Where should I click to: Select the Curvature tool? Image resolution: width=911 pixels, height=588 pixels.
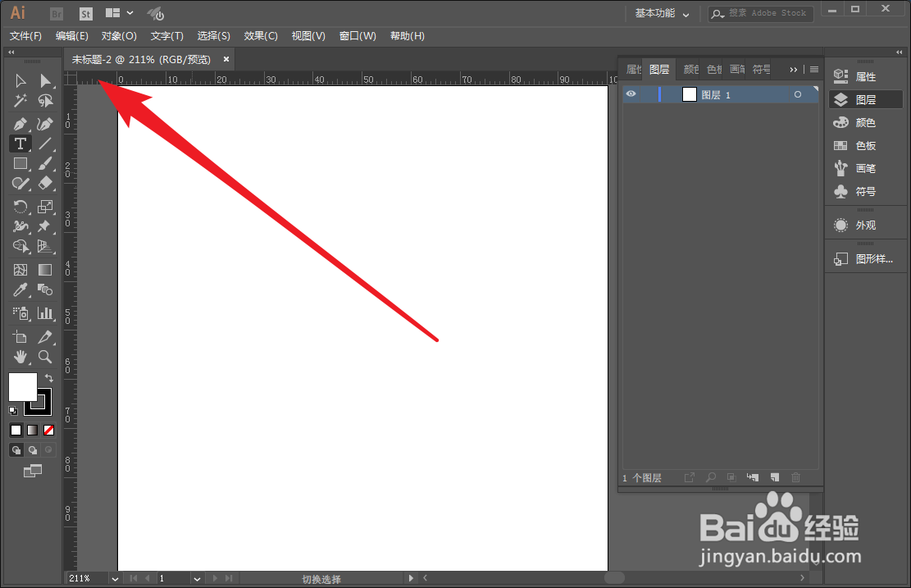[45, 124]
